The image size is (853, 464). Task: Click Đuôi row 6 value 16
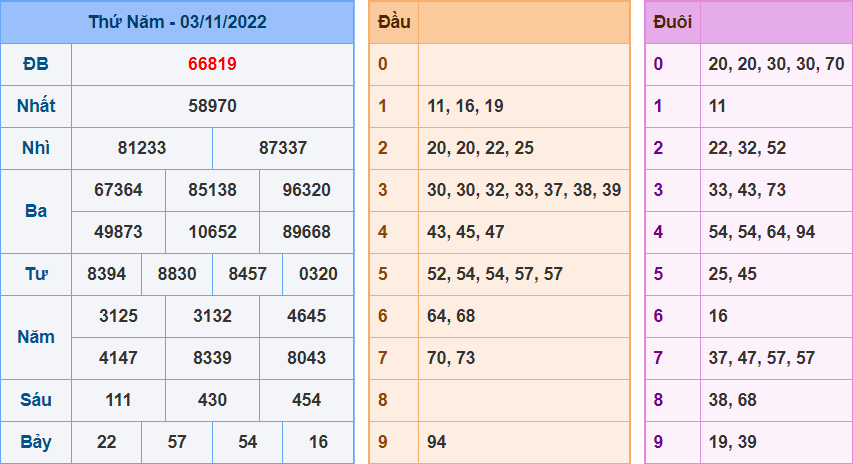pyautogui.click(x=718, y=315)
